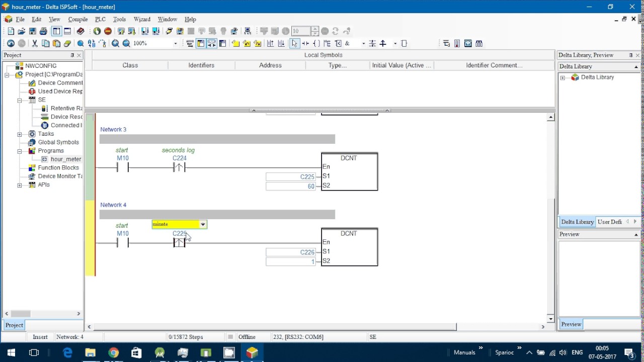The height and width of the screenshot is (362, 644).
Task: Click the M10 contact in Network 4
Action: point(123,243)
